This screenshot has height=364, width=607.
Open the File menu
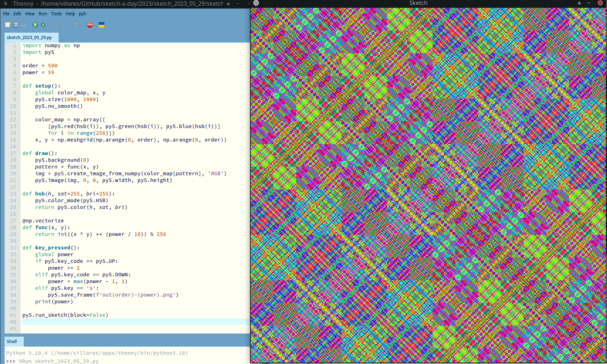click(x=6, y=14)
